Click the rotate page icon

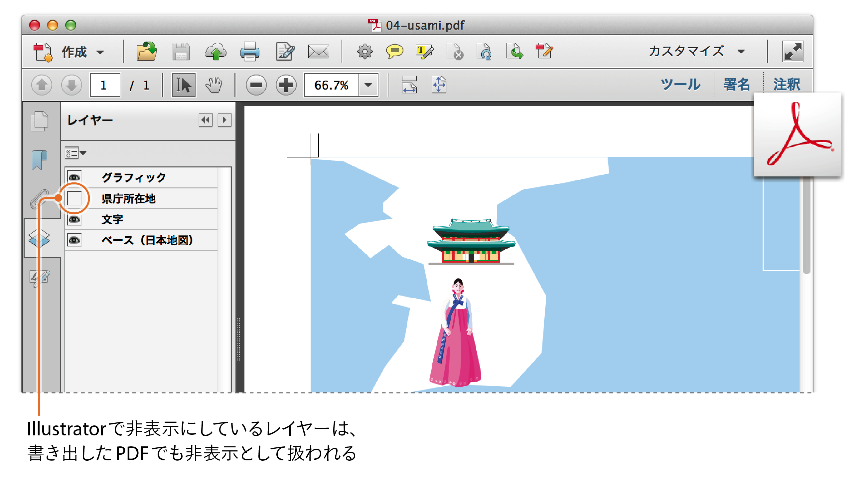484,52
